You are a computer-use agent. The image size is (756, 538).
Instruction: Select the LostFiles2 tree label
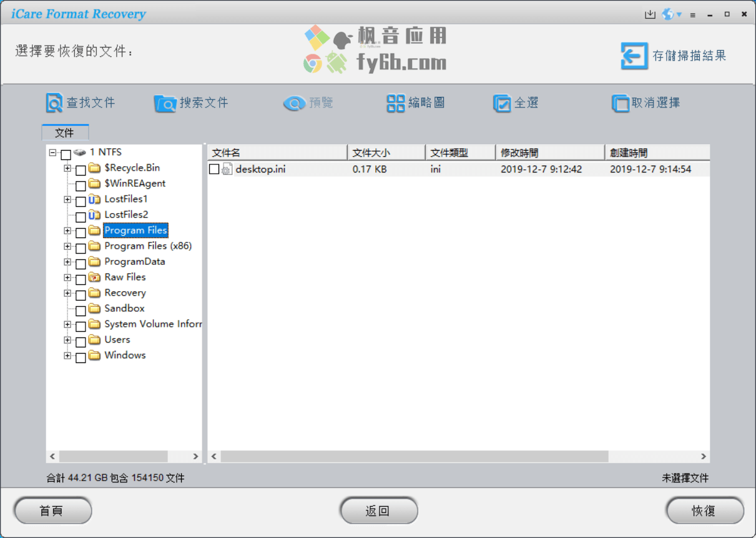(x=126, y=215)
